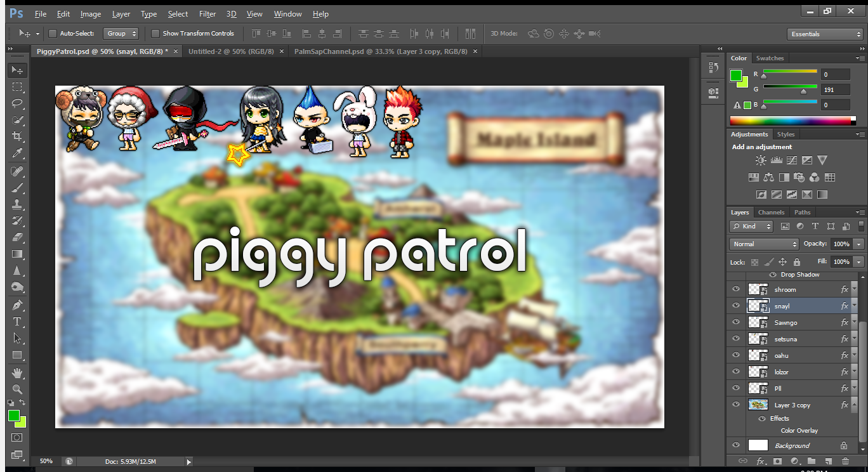Check Show Transform Controls option
The height and width of the screenshot is (472, 868).
coord(155,34)
